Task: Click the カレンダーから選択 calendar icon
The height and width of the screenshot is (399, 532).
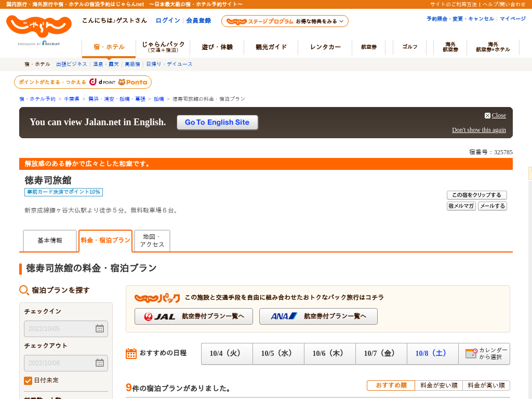Action: click(471, 353)
